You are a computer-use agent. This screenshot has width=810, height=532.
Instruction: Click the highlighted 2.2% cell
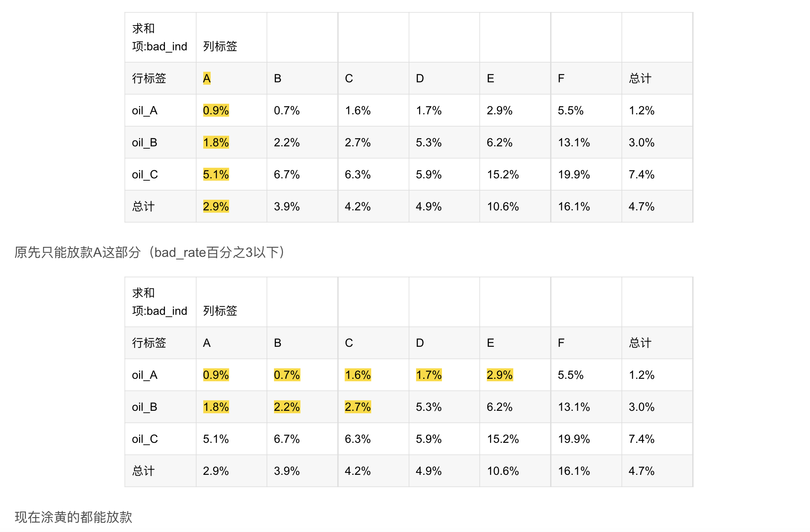(287, 407)
